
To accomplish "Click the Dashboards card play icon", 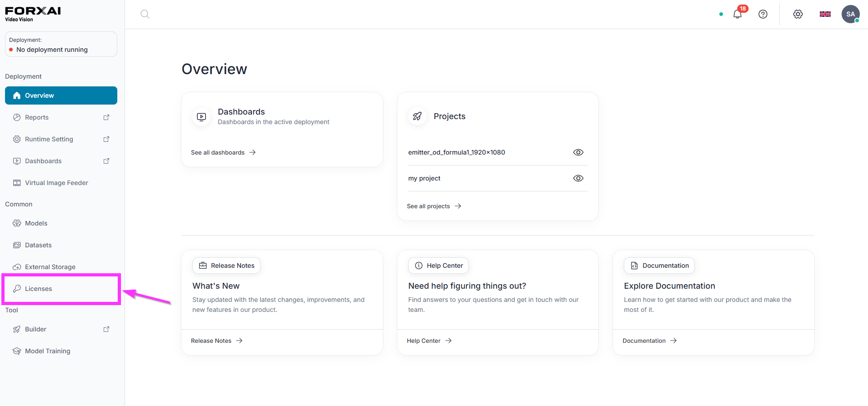I will [201, 117].
